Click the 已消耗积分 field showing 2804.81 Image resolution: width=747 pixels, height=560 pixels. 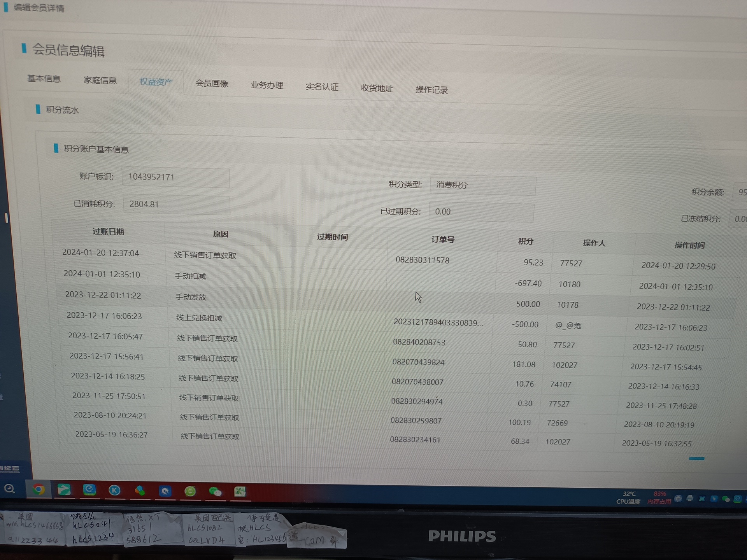[176, 205]
